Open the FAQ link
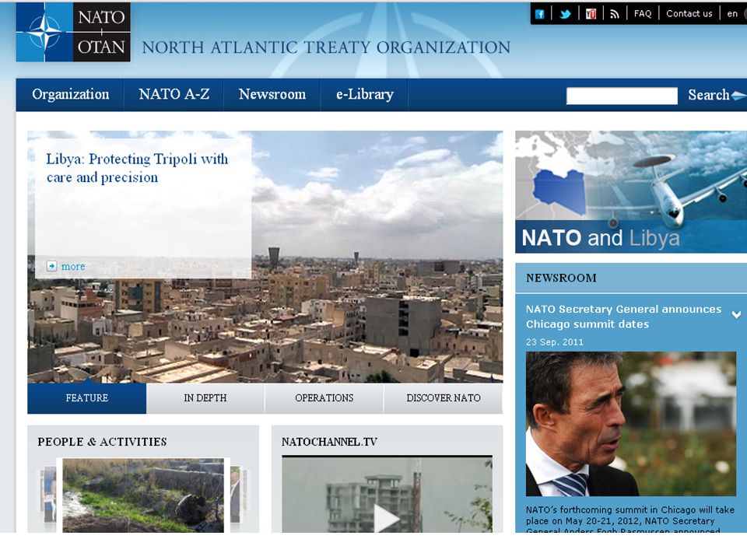This screenshot has height=560, width=747. [x=642, y=14]
